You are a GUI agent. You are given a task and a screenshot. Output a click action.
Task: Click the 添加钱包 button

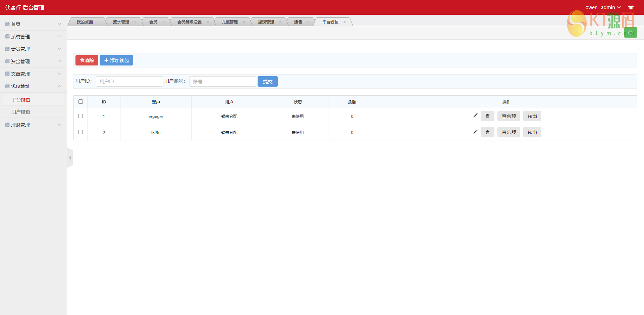116,60
